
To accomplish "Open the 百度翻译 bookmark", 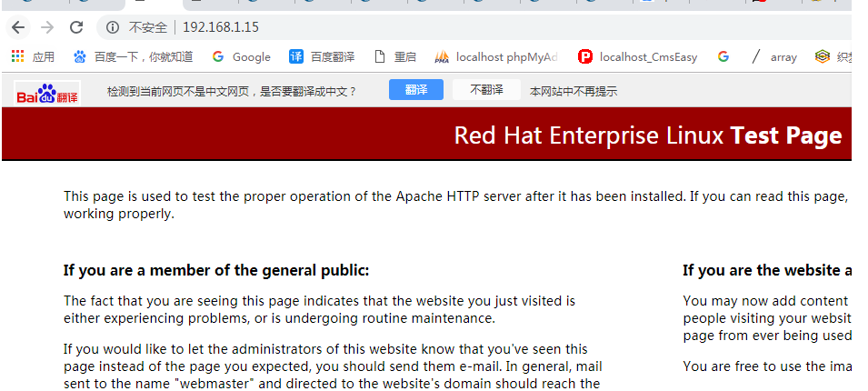I will click(322, 56).
